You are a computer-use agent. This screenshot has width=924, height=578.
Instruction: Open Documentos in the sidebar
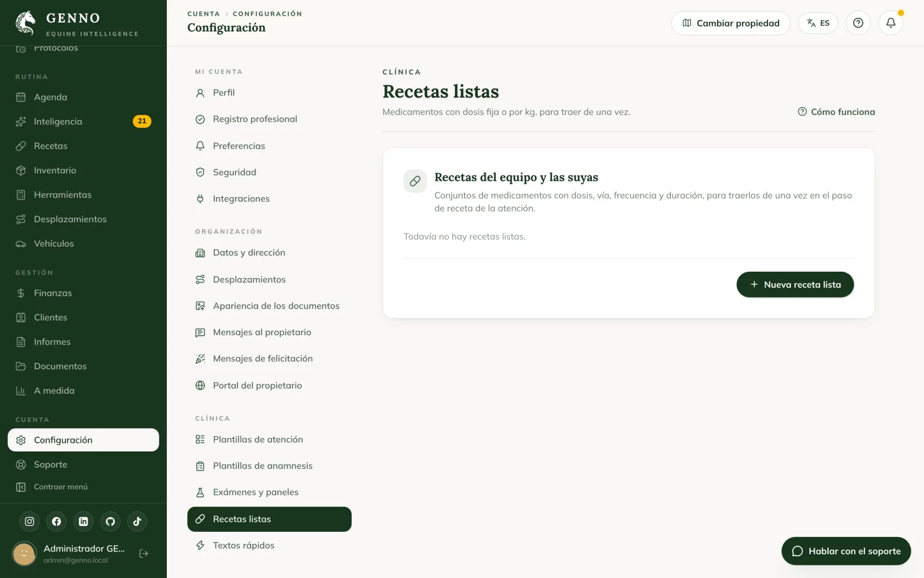[83, 366]
